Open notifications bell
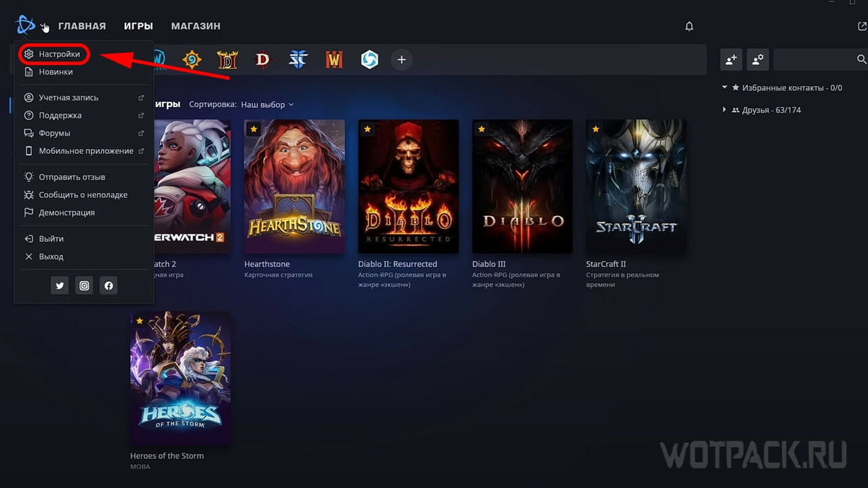The height and width of the screenshot is (488, 868). coord(689,26)
